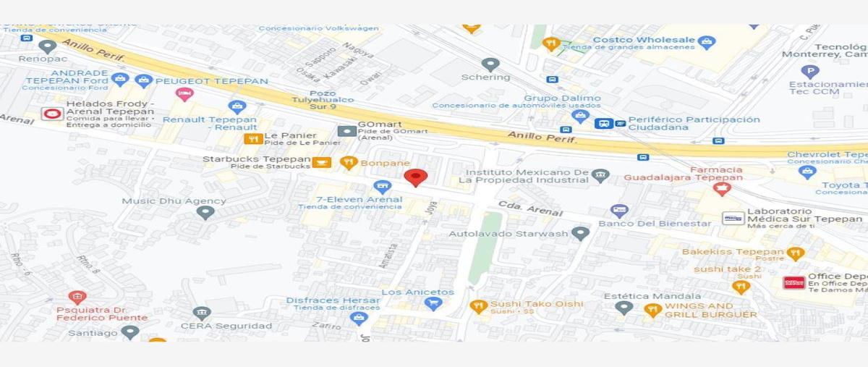This screenshot has width=868, height=367.
Task: Click the Autolavado Starwash pin
Action: pos(580,233)
